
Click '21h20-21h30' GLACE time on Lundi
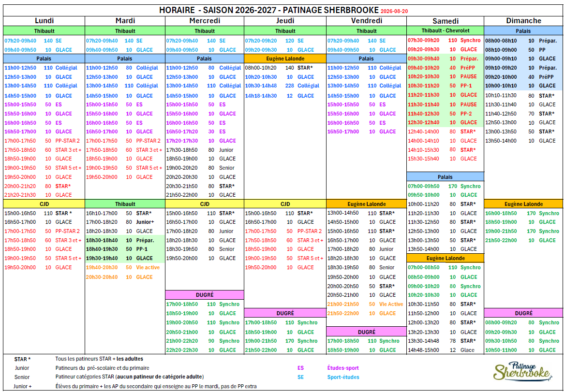[x=20, y=195]
